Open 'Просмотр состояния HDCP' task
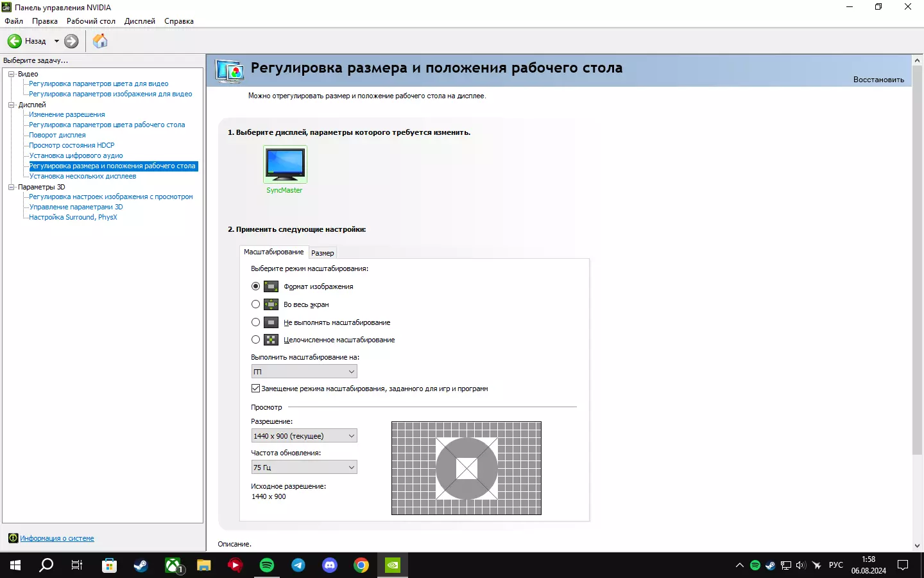Screen dimensions: 924x578 [72, 145]
